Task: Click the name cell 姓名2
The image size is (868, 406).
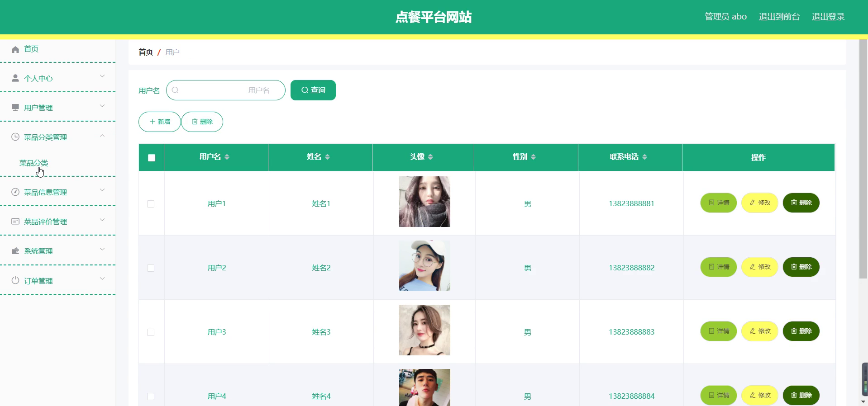Action: tap(321, 268)
